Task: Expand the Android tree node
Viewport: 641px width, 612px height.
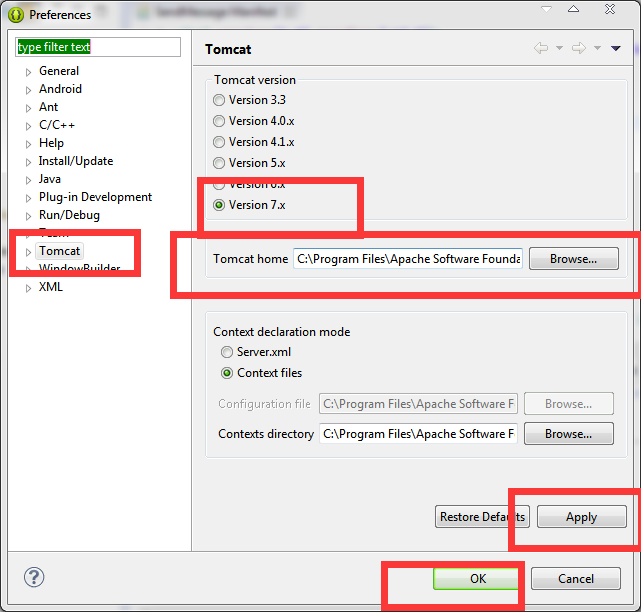Action: click(x=28, y=90)
